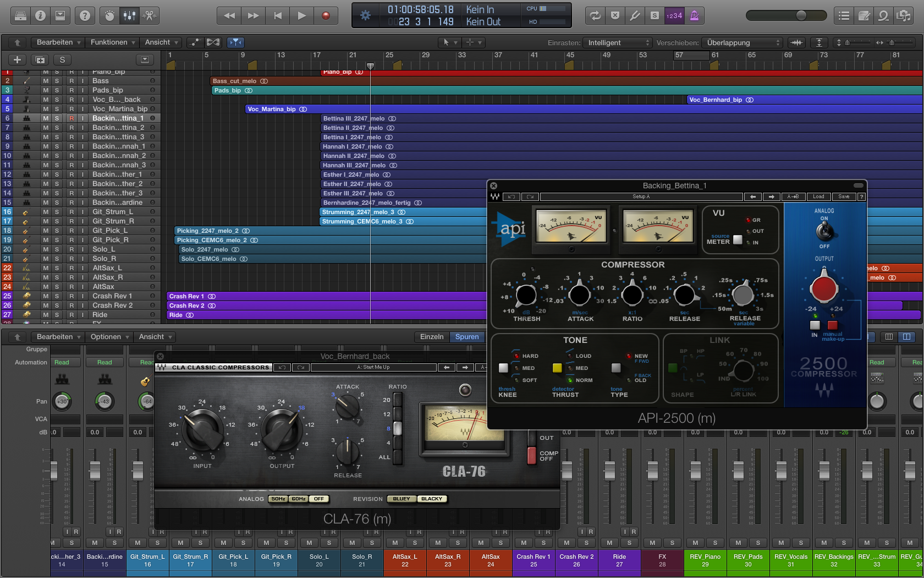This screenshot has height=578, width=924.
Task: Copy setup with API-2500 A→B button
Action: 793,197
